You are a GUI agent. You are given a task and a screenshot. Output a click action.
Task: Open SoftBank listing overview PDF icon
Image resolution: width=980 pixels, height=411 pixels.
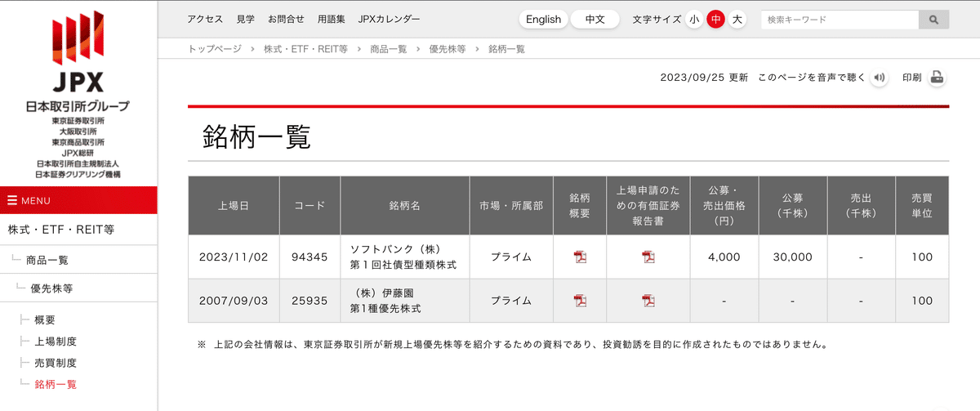point(580,257)
